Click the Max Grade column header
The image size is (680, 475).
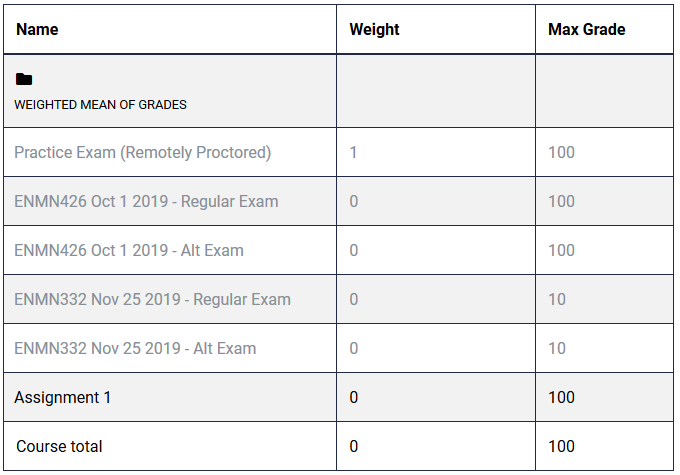(587, 29)
